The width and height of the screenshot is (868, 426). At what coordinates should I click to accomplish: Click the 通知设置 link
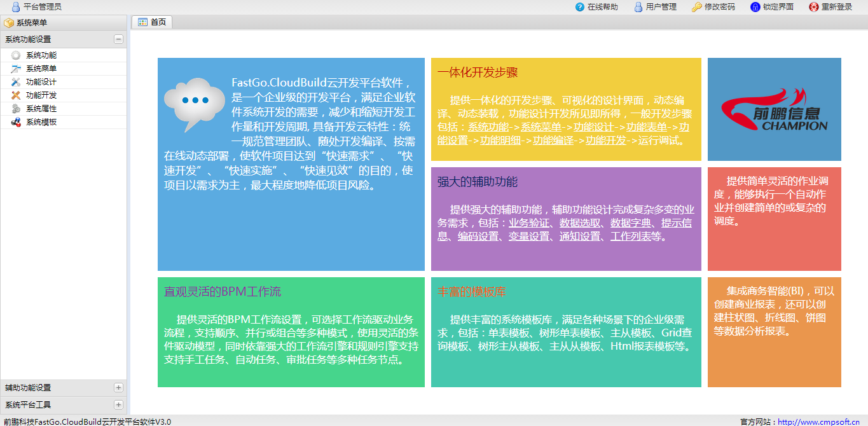(580, 237)
